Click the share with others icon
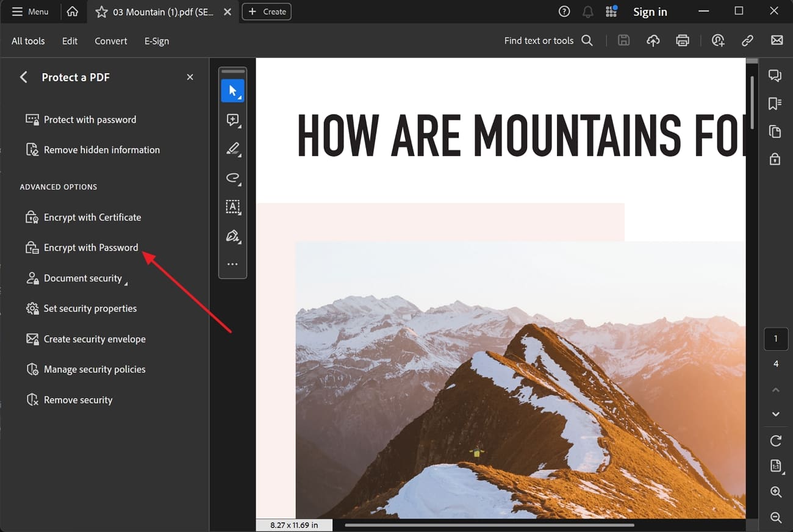The height and width of the screenshot is (532, 793). click(718, 41)
